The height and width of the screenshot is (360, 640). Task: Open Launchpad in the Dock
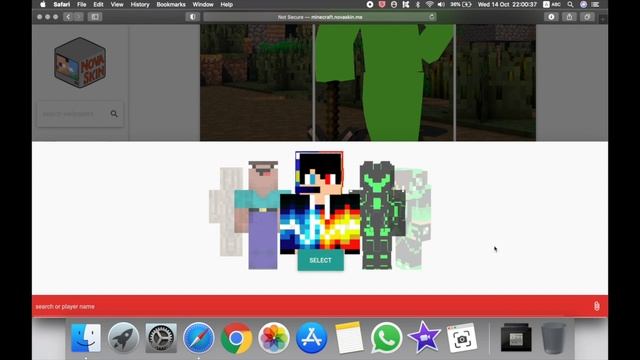point(123,338)
